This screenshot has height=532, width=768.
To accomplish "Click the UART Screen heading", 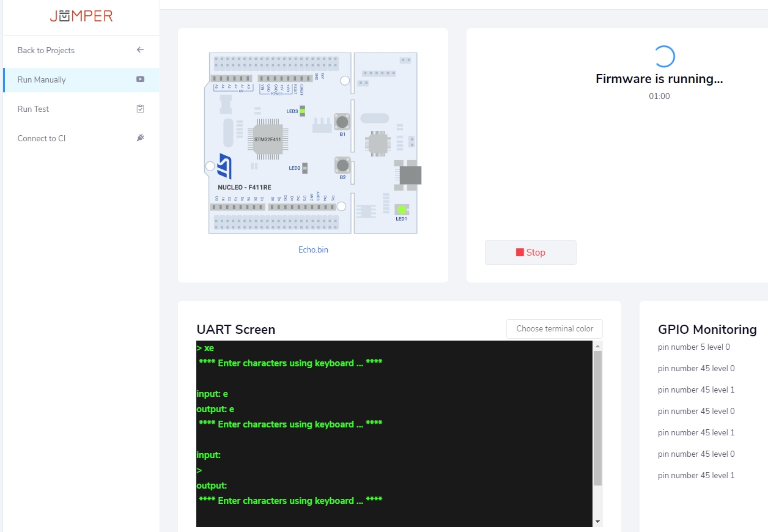I will point(236,329).
